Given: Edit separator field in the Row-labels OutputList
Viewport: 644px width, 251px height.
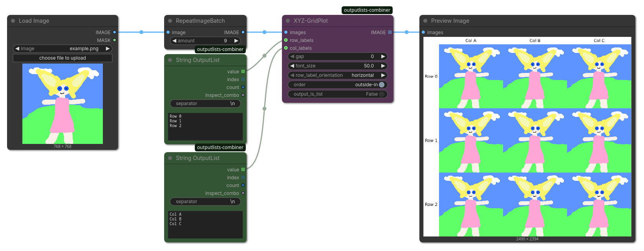Looking at the screenshot, I should tap(205, 104).
